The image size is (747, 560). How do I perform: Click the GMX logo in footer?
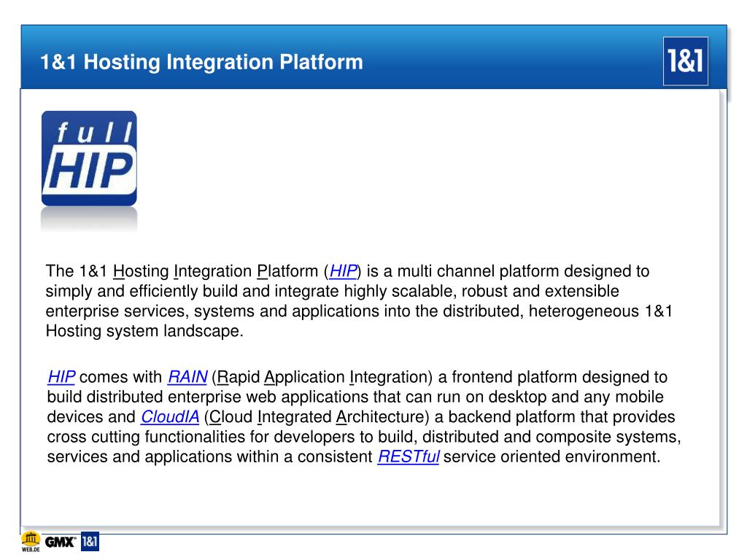(x=60, y=542)
